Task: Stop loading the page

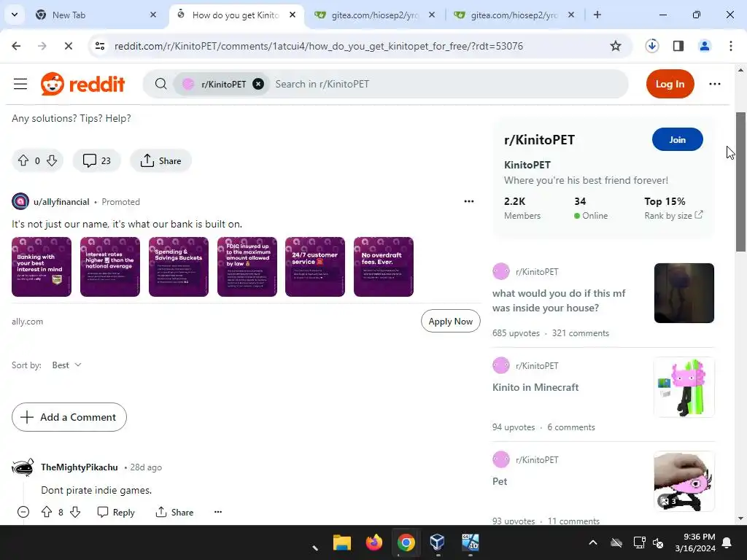Action: point(68,46)
